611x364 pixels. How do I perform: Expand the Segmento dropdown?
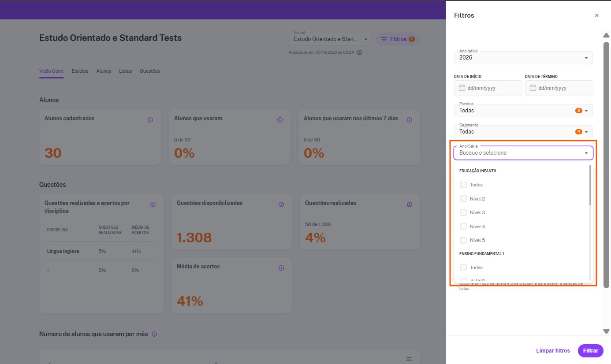coord(523,131)
